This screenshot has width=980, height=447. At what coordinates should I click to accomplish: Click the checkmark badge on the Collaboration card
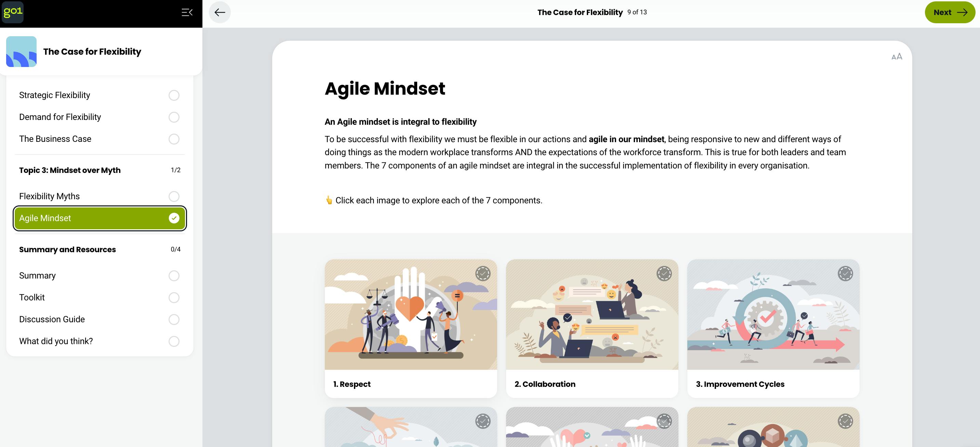(x=664, y=274)
